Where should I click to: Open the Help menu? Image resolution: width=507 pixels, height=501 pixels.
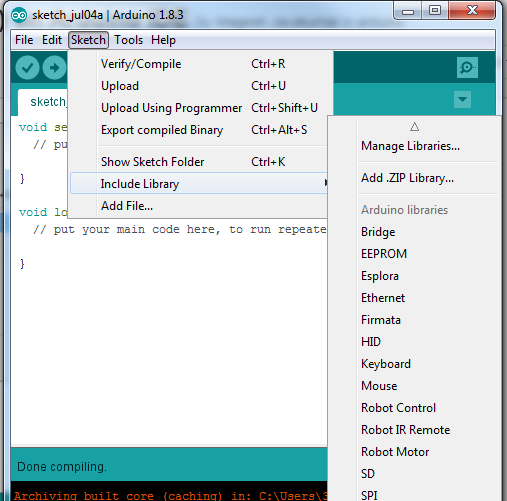point(163,40)
